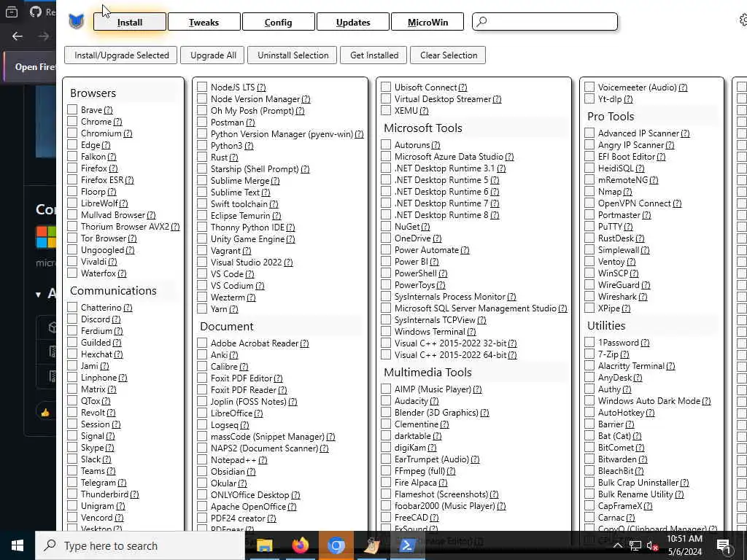Select the Windows Terminal checkbox
The height and width of the screenshot is (560, 747).
click(386, 332)
